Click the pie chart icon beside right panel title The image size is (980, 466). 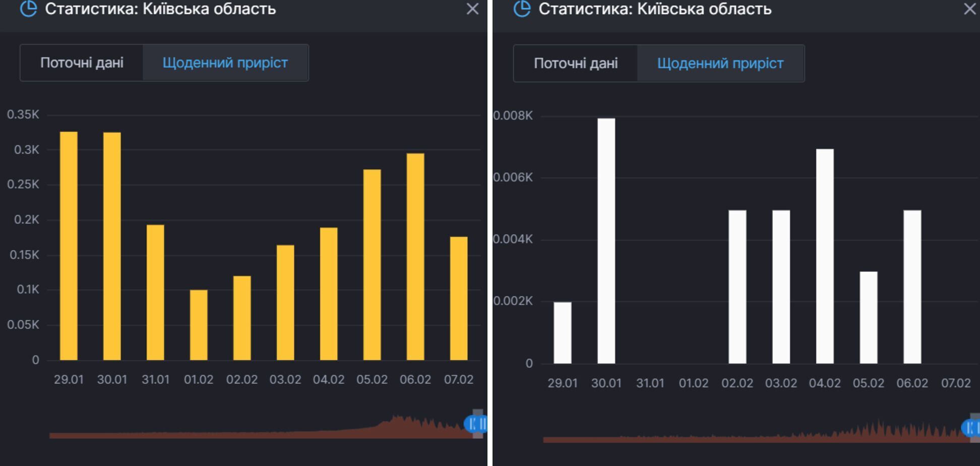523,9
